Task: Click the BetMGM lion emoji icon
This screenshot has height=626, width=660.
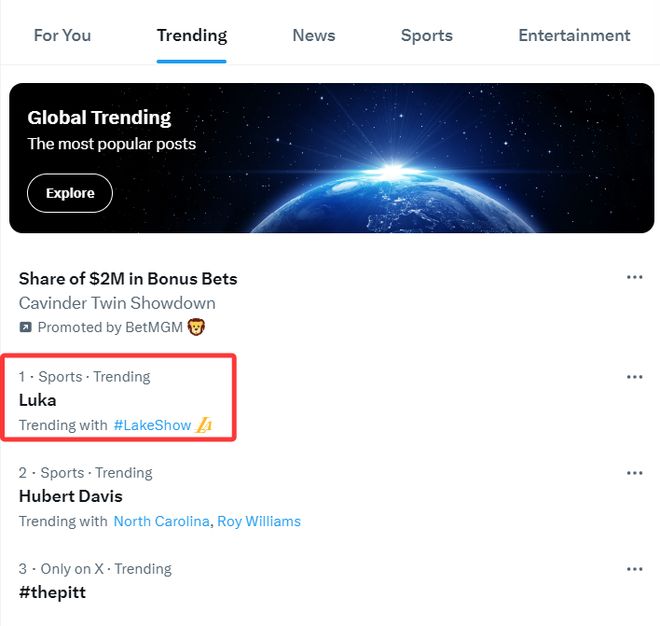Action: tap(196, 327)
